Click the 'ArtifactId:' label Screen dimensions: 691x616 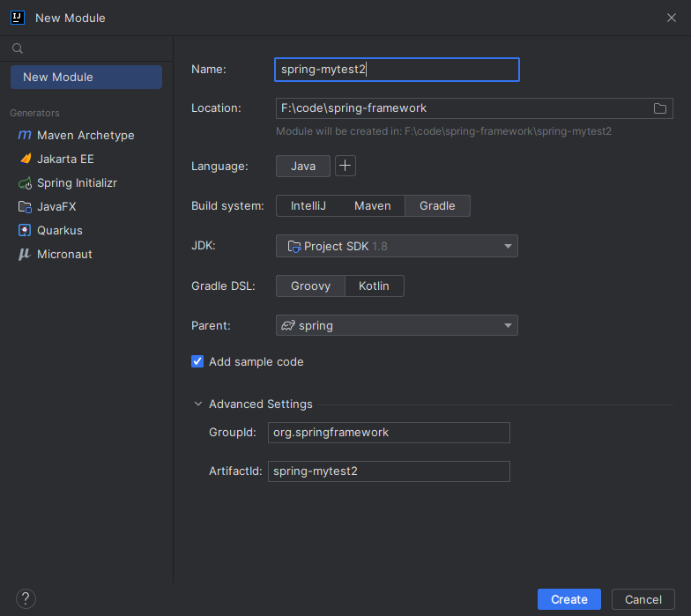coord(235,471)
